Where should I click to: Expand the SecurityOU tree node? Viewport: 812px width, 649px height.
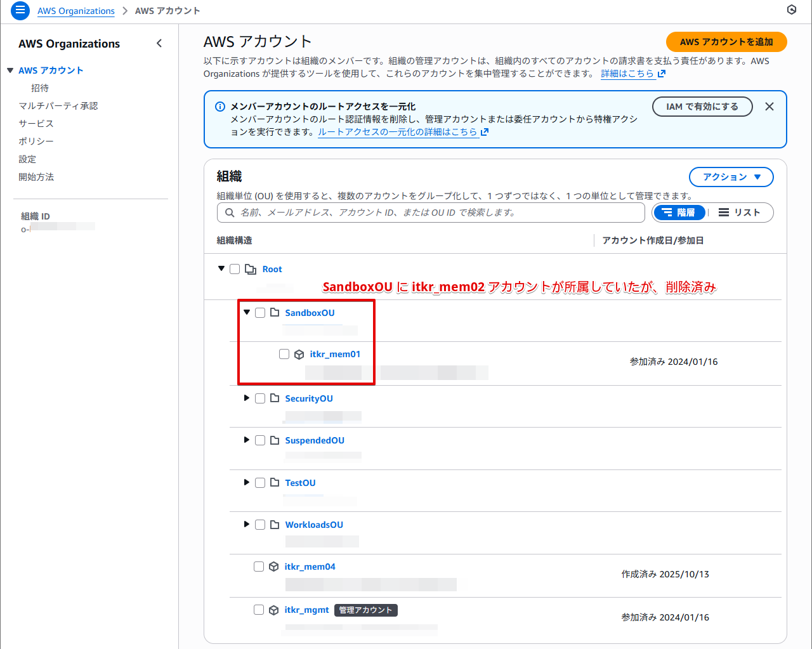247,398
